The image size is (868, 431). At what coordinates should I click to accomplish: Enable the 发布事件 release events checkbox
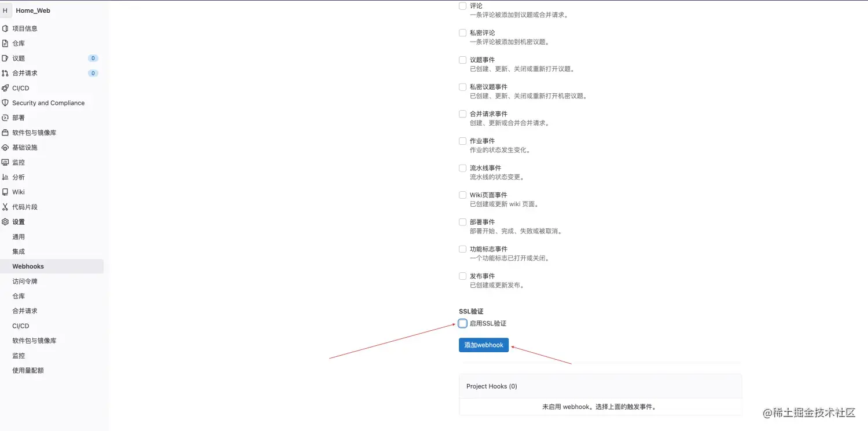462,276
